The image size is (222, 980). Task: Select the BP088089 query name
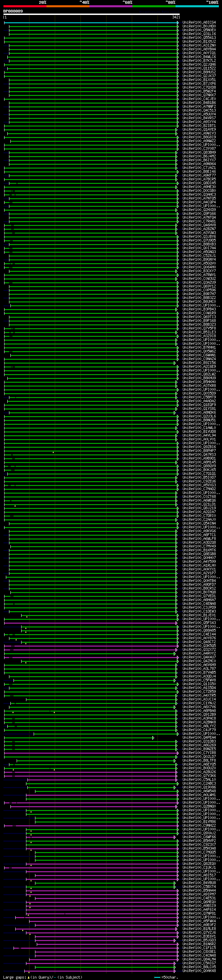point(13,11)
